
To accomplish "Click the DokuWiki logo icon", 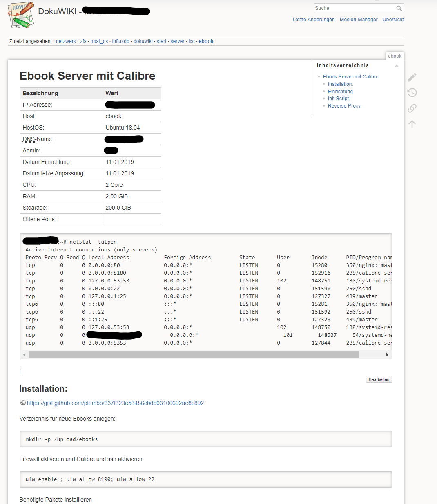I will pyautogui.click(x=21, y=15).
